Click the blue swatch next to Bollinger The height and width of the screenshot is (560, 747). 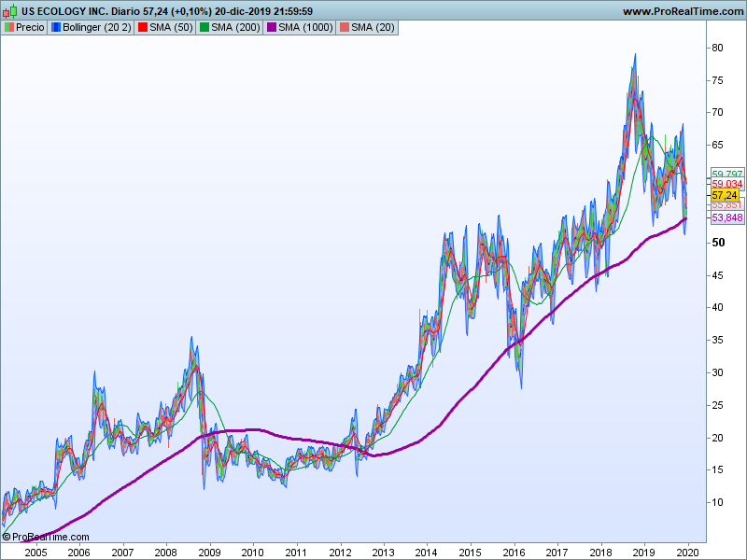56,28
